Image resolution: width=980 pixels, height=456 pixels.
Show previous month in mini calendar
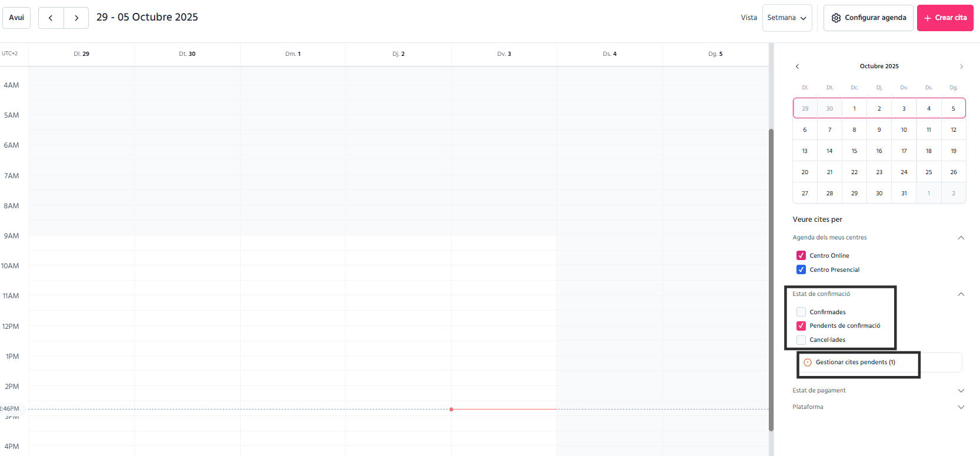pos(797,66)
